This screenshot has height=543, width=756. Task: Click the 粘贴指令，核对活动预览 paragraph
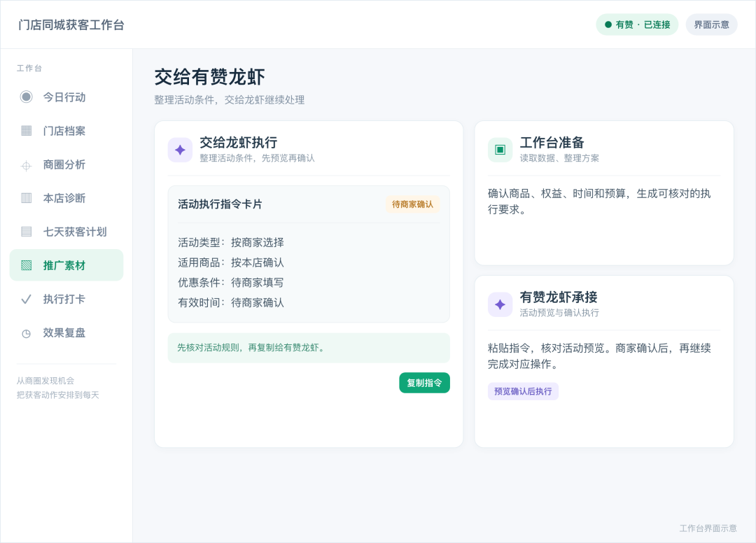click(x=599, y=356)
